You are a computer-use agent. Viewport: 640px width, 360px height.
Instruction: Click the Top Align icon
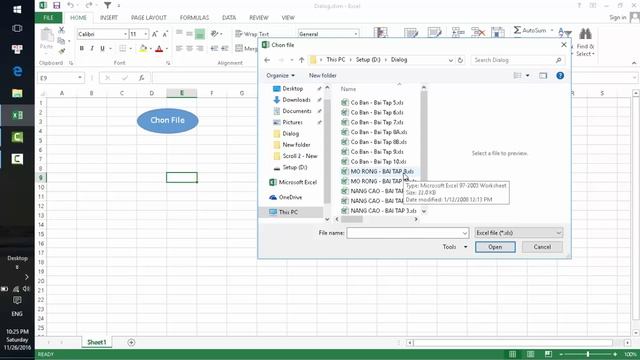pos(179,33)
